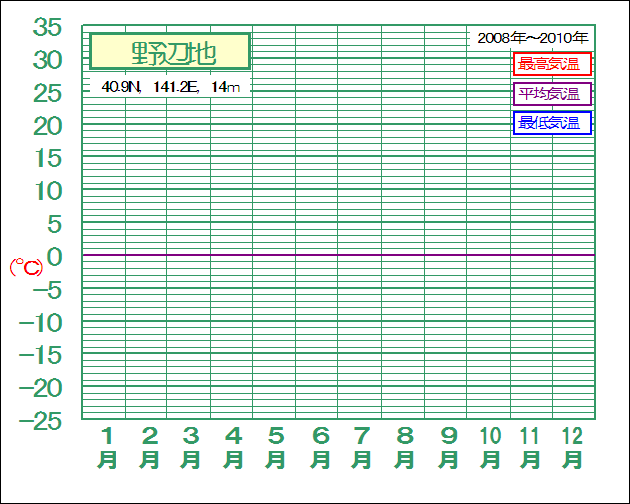630x504 pixels.
Task: Click the 平均気温 purple legend button
Action: pyautogui.click(x=552, y=94)
